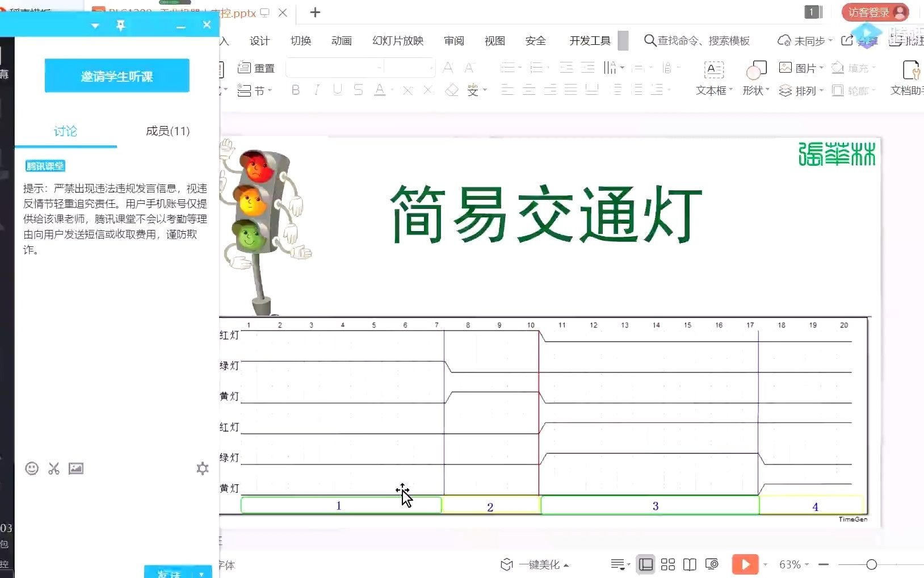Click the increase indent icon
Viewport: 924px width, 578px height.
click(588, 68)
